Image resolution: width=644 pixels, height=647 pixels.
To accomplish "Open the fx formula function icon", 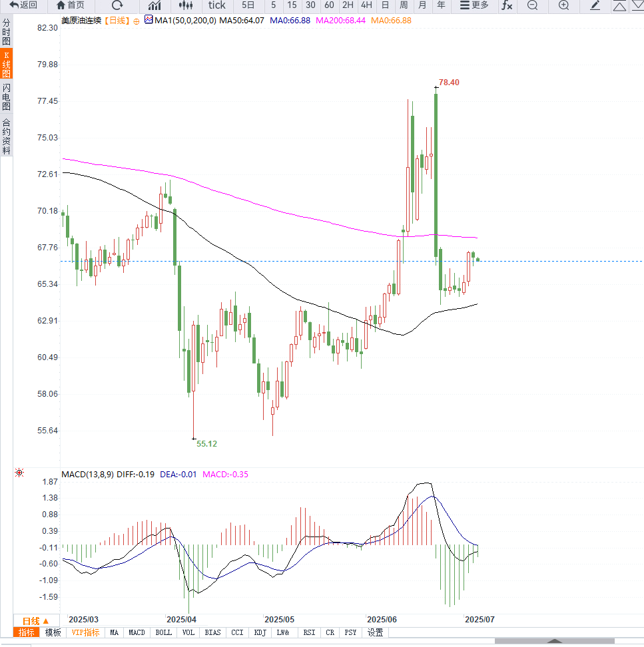I will (507, 5).
